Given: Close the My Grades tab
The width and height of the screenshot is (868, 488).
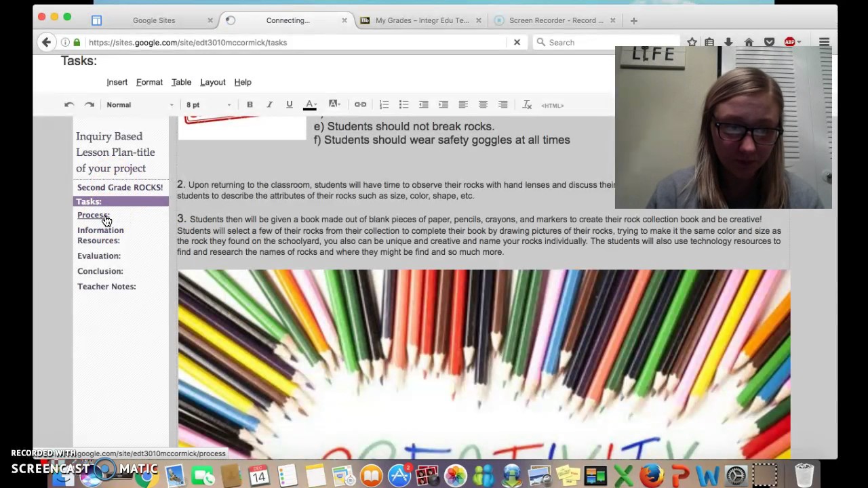Looking at the screenshot, I should 479,20.
